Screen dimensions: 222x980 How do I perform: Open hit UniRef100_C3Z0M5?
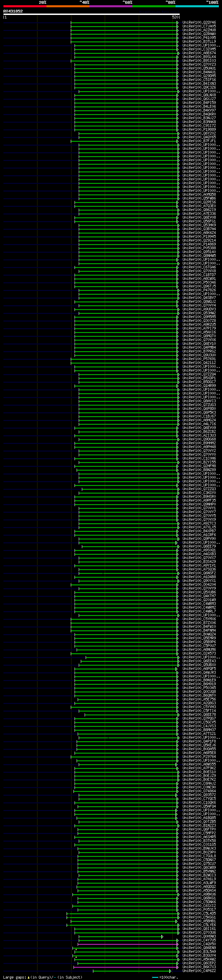pos(199,49)
